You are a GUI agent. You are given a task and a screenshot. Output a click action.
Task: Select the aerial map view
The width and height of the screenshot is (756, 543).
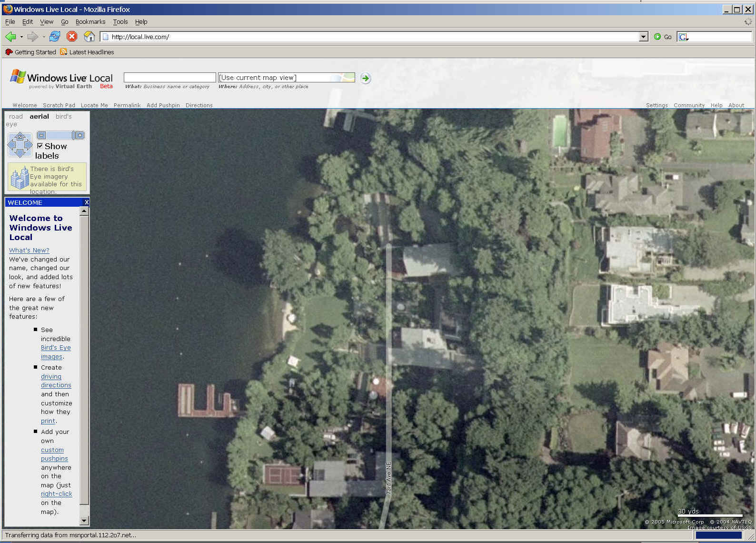(x=39, y=116)
